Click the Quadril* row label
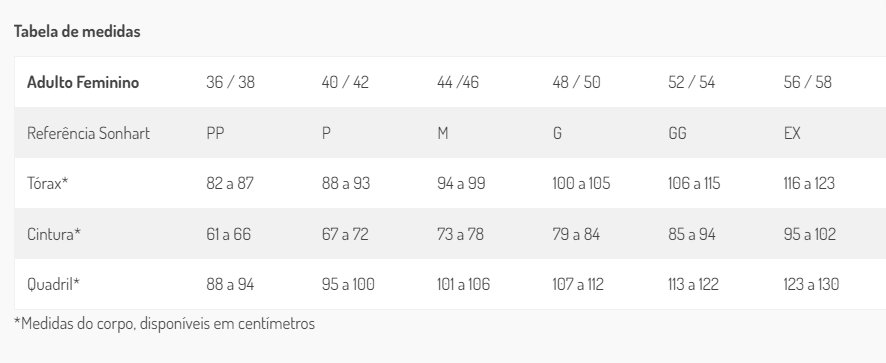The image size is (886, 363). click(x=53, y=284)
